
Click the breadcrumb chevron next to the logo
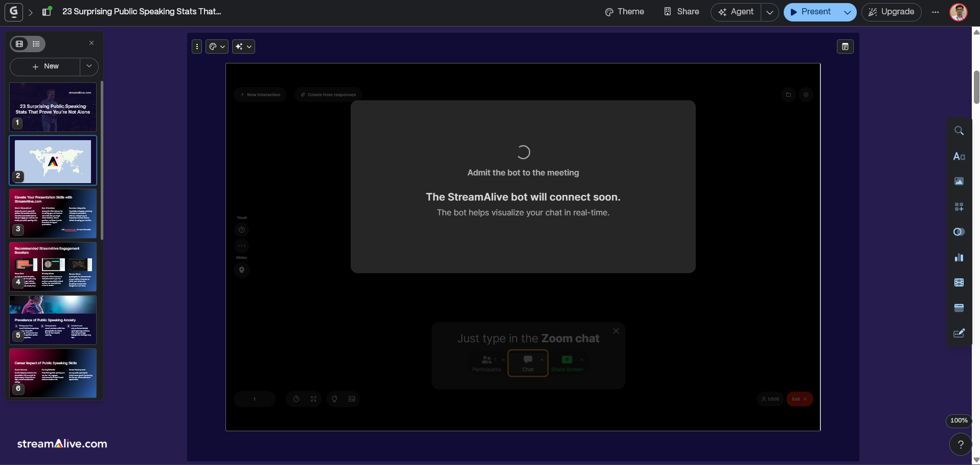[31, 12]
